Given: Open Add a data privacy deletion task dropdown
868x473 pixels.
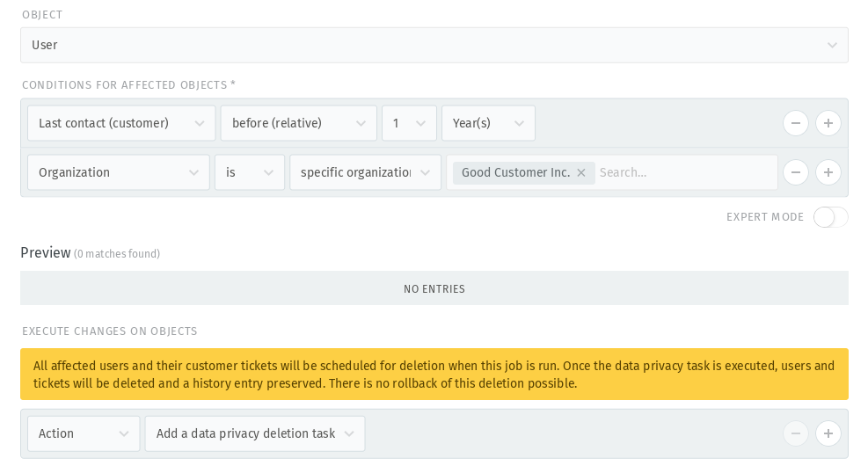Looking at the screenshot, I should (255, 433).
